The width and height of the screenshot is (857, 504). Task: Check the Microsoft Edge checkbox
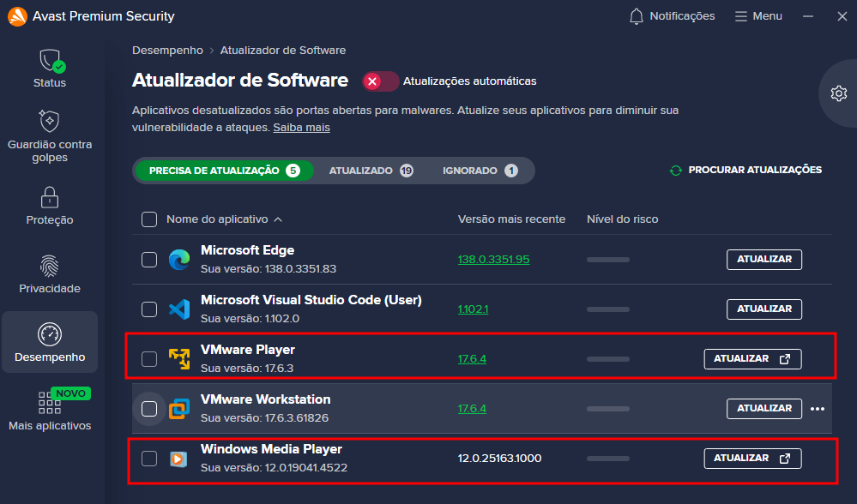tap(149, 260)
